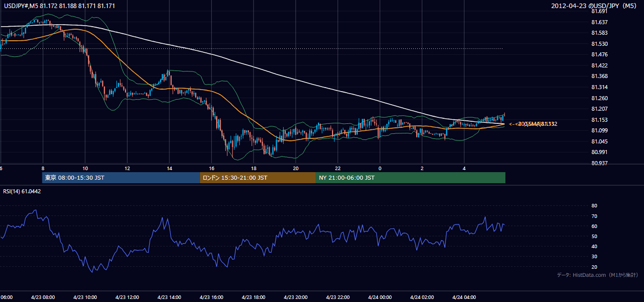Click the RSI(14) 61.0442 indicator label
This screenshot has height=302, width=644.
click(22, 191)
